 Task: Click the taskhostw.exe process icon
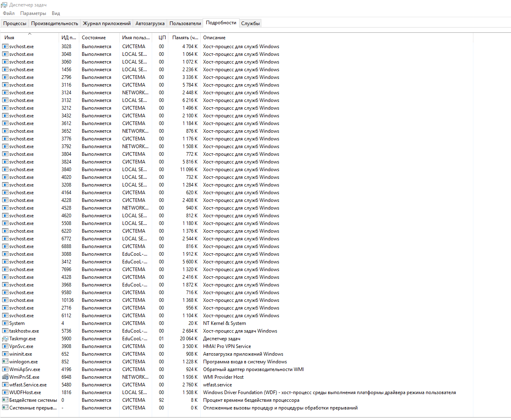tap(5, 331)
